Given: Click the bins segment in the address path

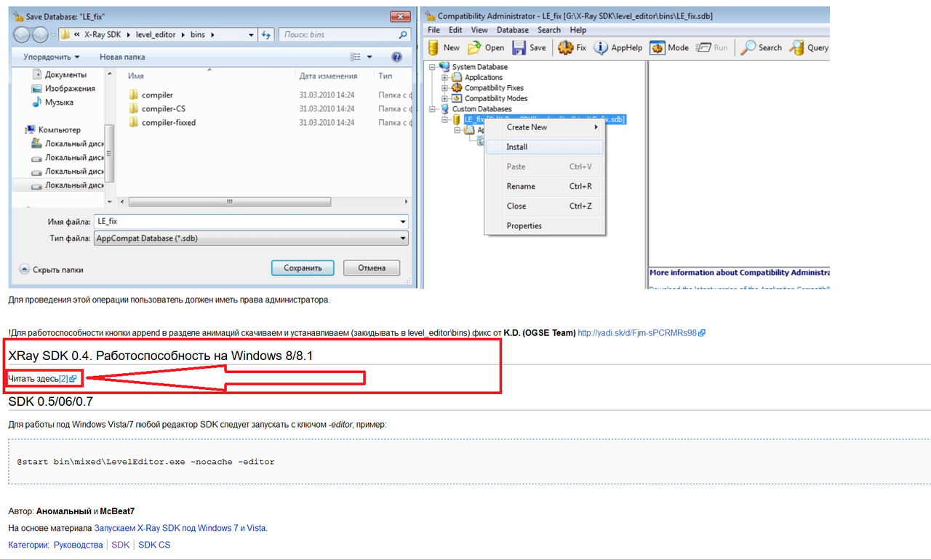Looking at the screenshot, I should click(197, 34).
